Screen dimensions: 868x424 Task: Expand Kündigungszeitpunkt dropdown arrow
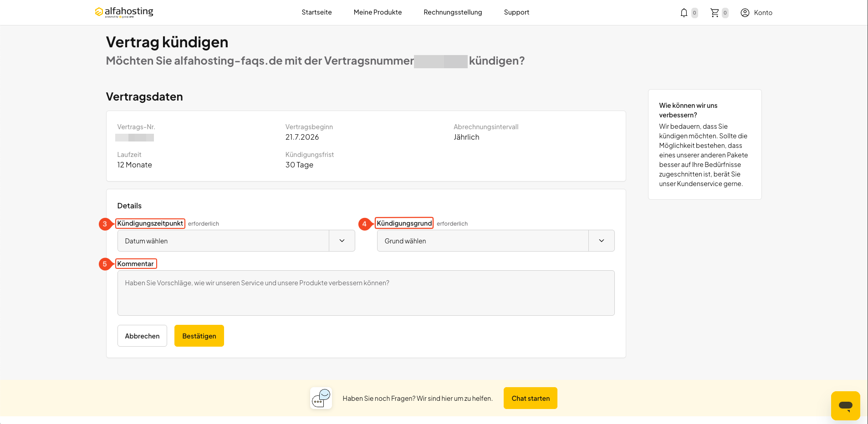pos(342,241)
